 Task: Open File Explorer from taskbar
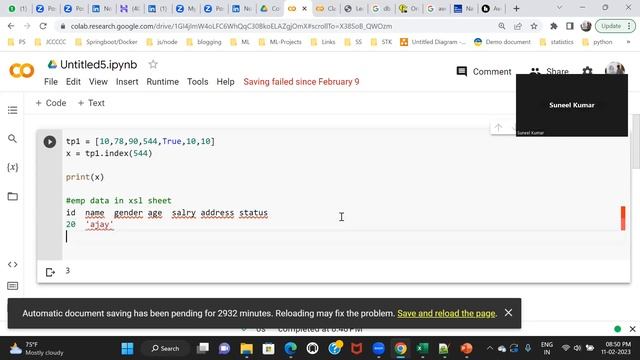click(x=247, y=349)
